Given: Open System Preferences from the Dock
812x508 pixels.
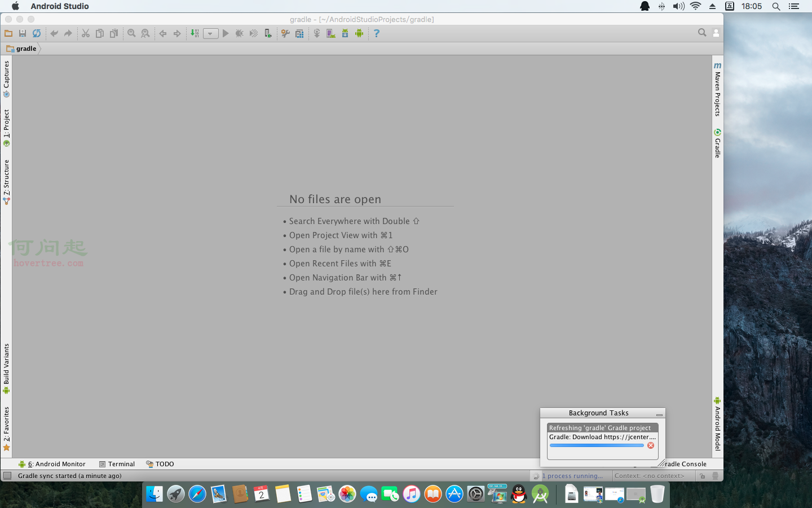Looking at the screenshot, I should (476, 494).
